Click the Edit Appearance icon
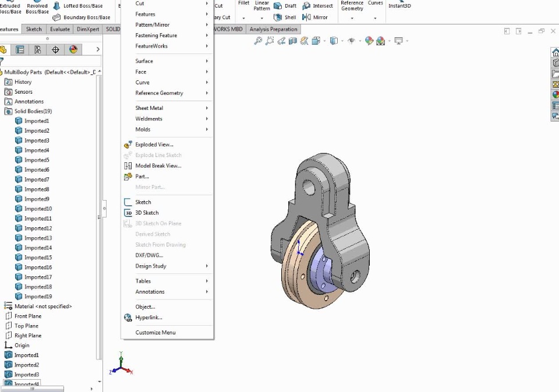This screenshot has height=392, width=559. 369,41
